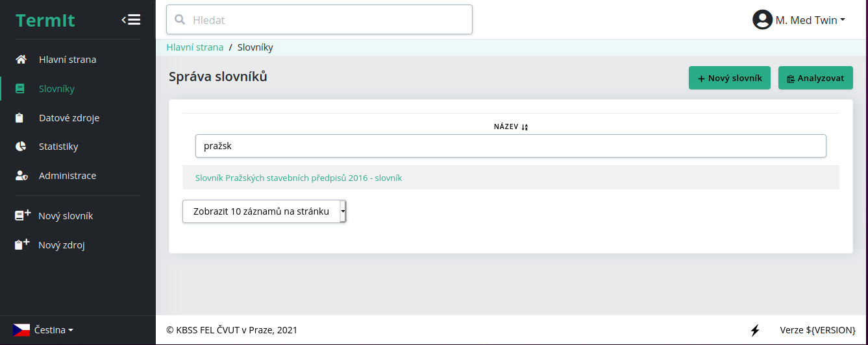Click the pie chart icon for Statistiky
Image resolution: width=868 pixels, height=345 pixels.
pyautogui.click(x=21, y=147)
